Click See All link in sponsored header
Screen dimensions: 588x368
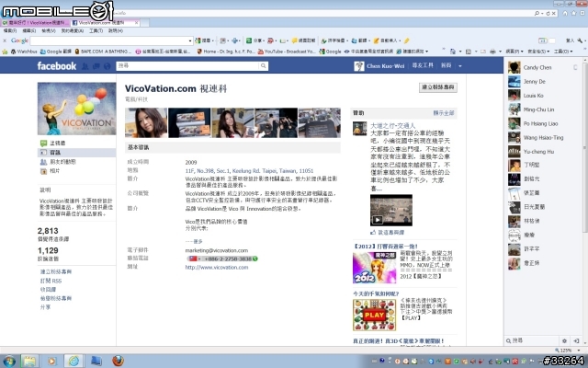point(444,113)
